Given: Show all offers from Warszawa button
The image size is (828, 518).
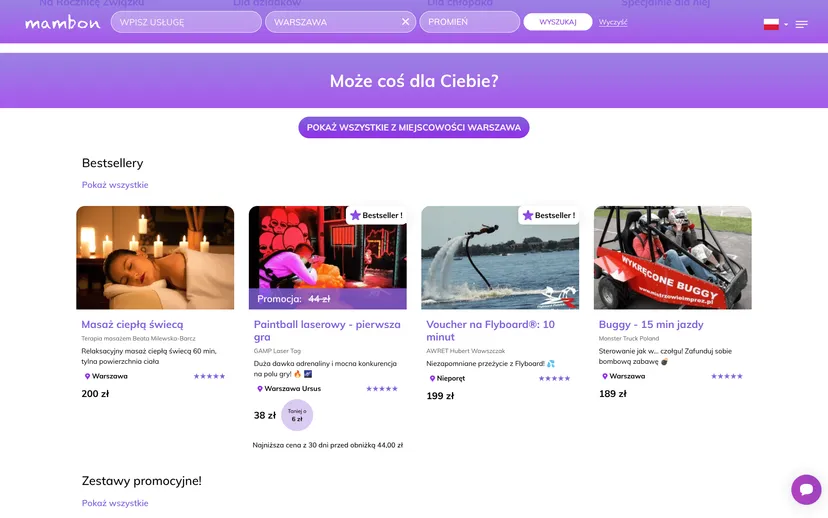Looking at the screenshot, I should (413, 127).
